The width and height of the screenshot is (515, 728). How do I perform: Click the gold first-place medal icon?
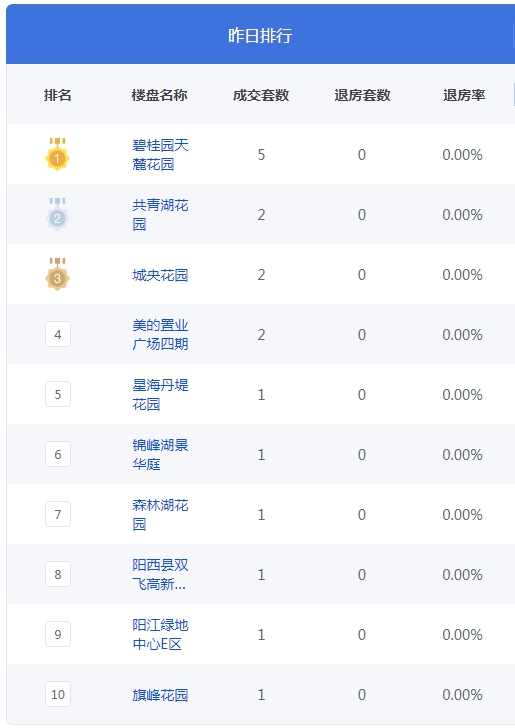[x=57, y=154]
